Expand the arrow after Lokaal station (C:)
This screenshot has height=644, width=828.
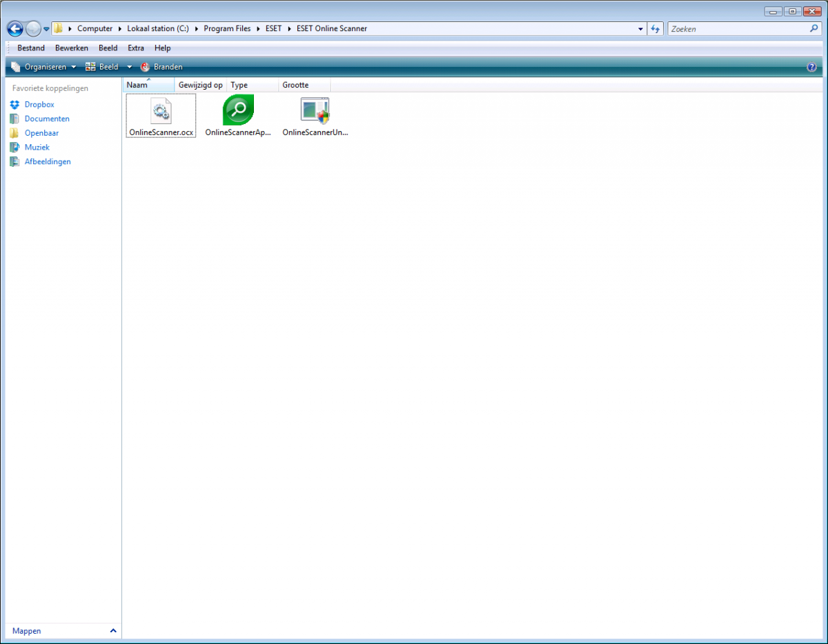pyautogui.click(x=197, y=29)
